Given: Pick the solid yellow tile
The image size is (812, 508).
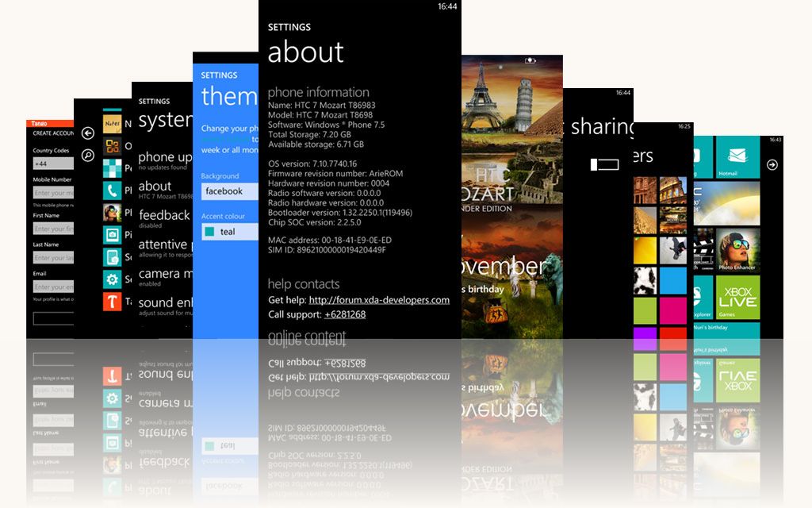Looking at the screenshot, I should coord(645,250).
